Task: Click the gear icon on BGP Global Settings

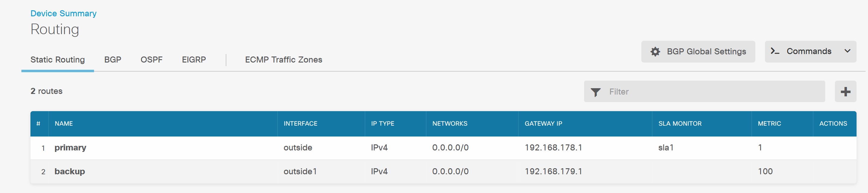Action: point(655,52)
